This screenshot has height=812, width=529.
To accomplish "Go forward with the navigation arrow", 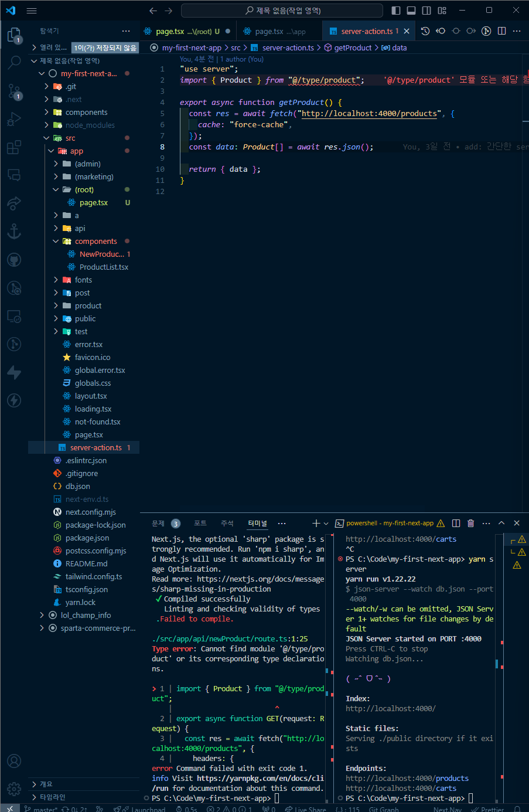I will [x=169, y=11].
